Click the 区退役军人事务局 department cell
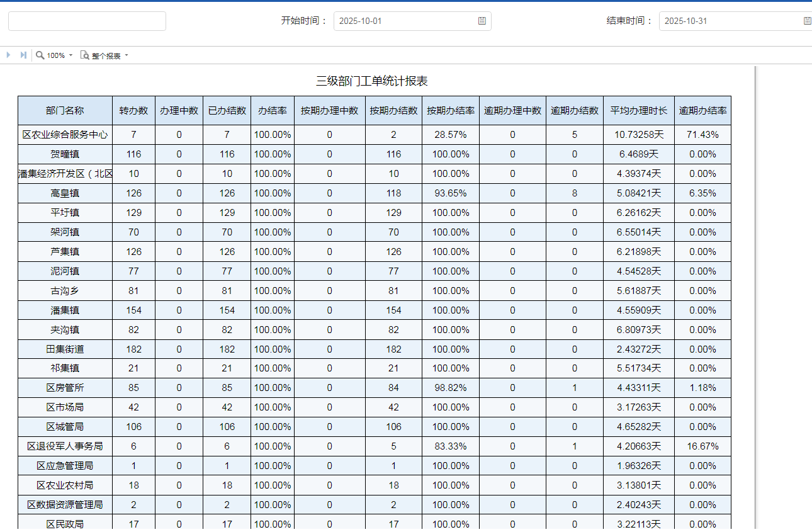The image size is (812, 532). tap(65, 446)
